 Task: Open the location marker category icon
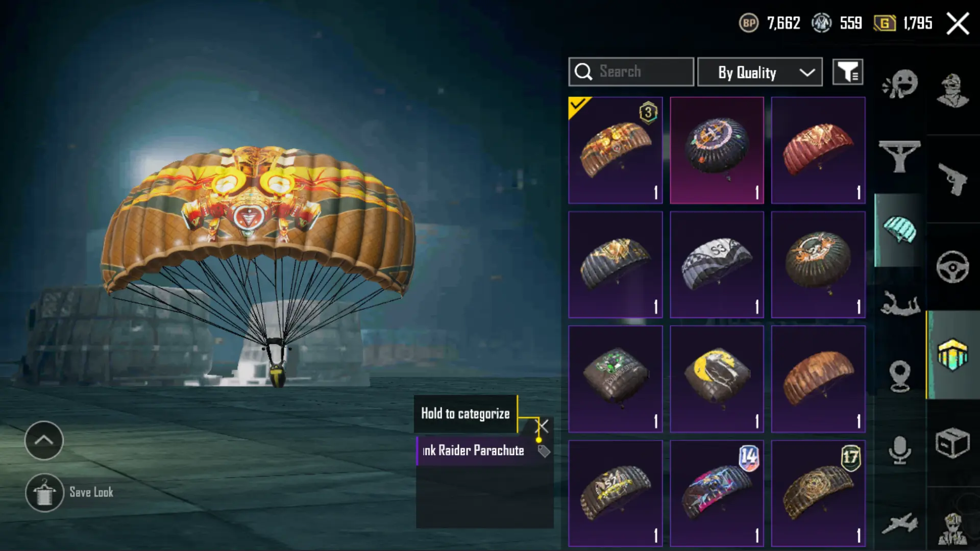click(900, 376)
